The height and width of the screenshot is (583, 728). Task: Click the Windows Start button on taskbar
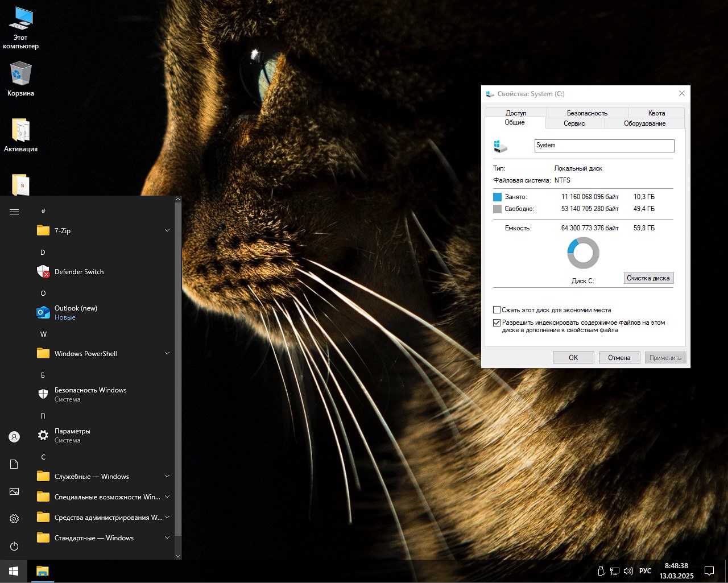click(14, 571)
